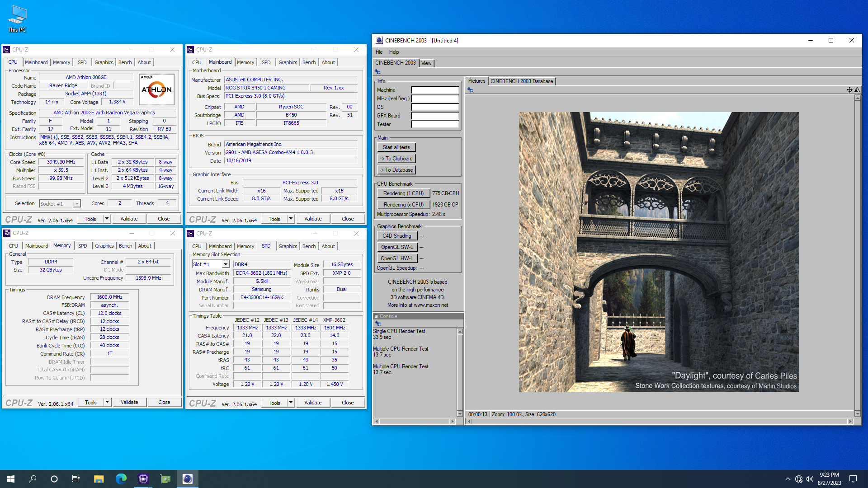Click the window icon of the CPU-Z Mainboard window
868x488 pixels.
[x=190, y=50]
